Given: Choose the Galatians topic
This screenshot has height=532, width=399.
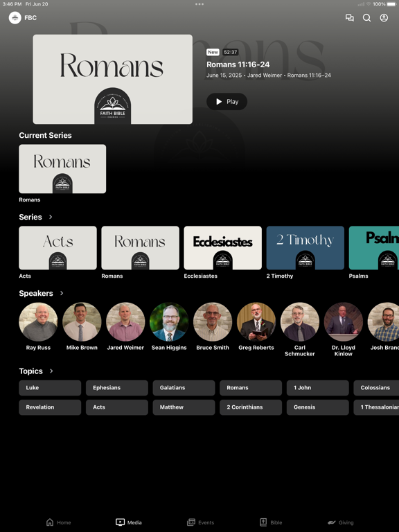Looking at the screenshot, I should click(184, 388).
